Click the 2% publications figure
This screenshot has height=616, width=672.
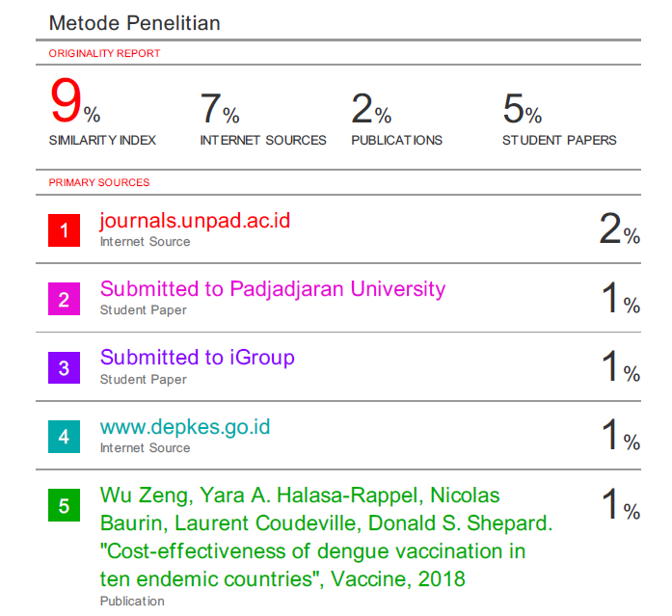(371, 109)
